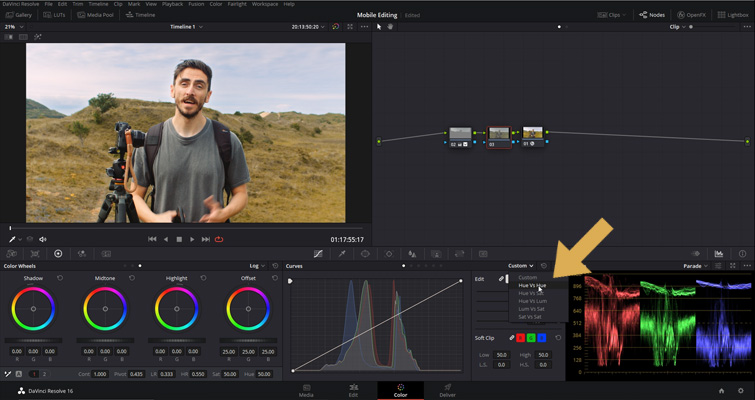Screen dimensions: 755x400
Task: Open the viewer zoom 21% dropdown
Action: 13,27
